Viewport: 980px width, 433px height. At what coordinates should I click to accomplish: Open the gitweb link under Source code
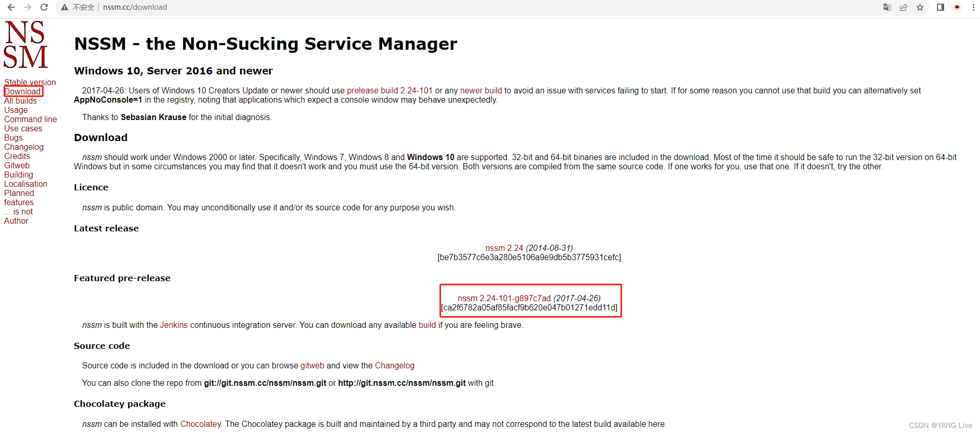click(x=312, y=365)
